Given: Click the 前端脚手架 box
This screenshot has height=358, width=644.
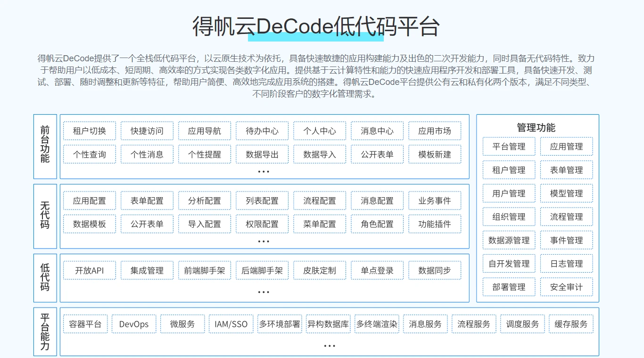Looking at the screenshot, I should pyautogui.click(x=205, y=271).
